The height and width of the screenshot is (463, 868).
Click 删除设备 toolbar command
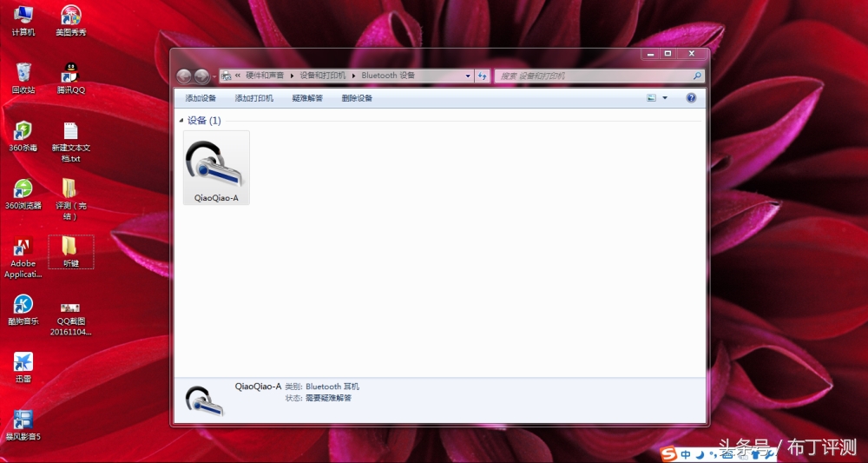click(x=357, y=98)
